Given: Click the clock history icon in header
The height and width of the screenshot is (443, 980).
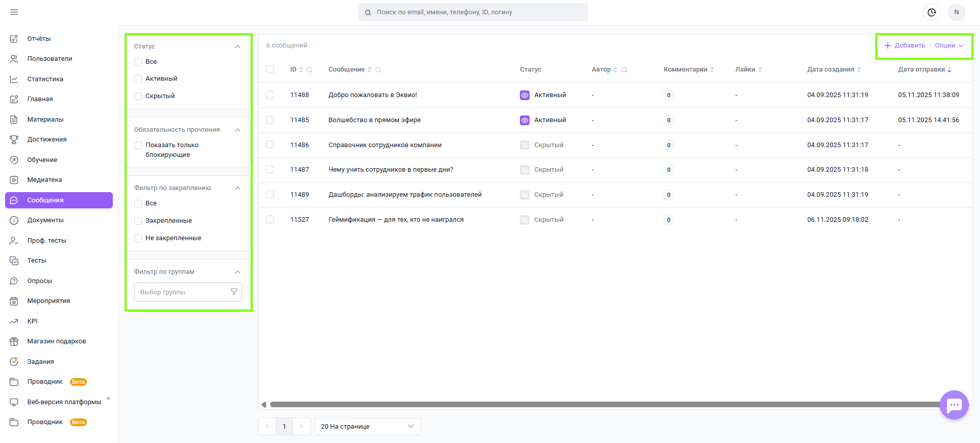Looking at the screenshot, I should (931, 12).
